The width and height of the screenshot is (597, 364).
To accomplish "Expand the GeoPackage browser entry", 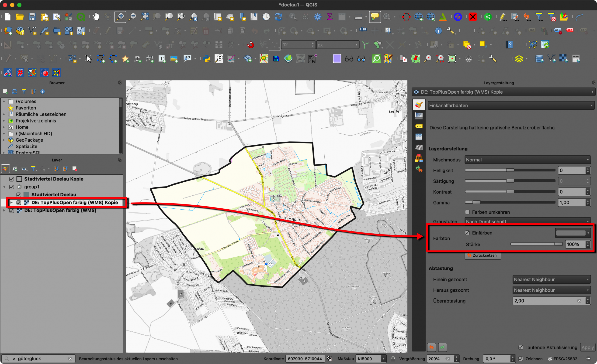I will tap(4, 140).
